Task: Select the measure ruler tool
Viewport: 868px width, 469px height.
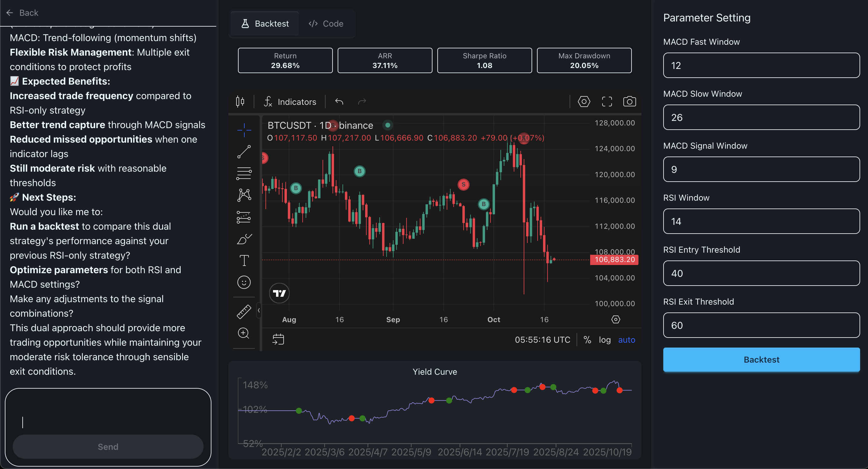Action: 244,312
